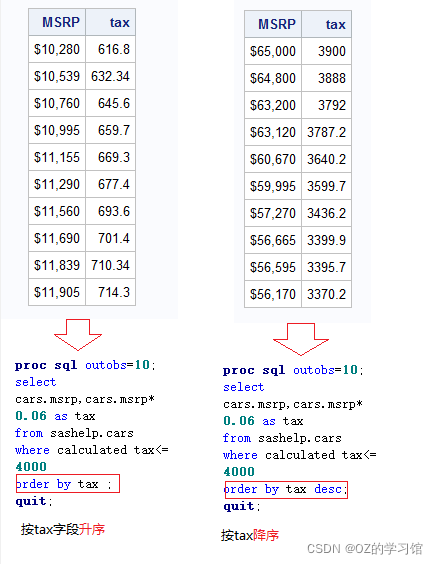Click the MSRP header in the left table
The width and height of the screenshot is (438, 564).
pos(57,22)
